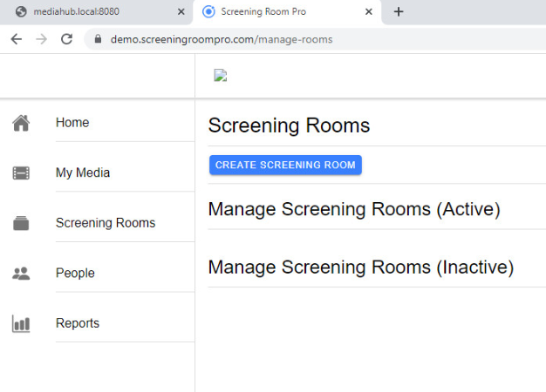Click the Create Screening Room button
This screenshot has width=546, height=392.
click(285, 165)
